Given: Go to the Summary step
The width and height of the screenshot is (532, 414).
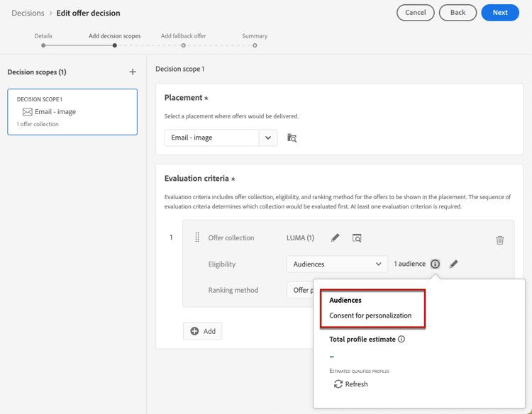Looking at the screenshot, I should point(255,45).
